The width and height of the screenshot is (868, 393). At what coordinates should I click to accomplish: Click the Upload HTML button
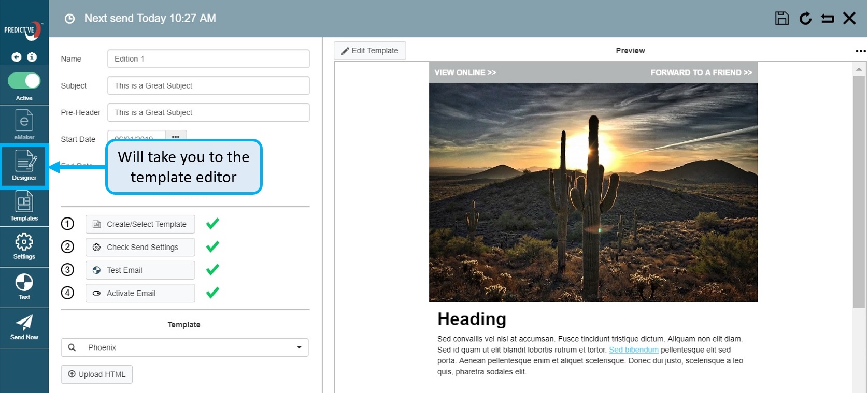97,374
